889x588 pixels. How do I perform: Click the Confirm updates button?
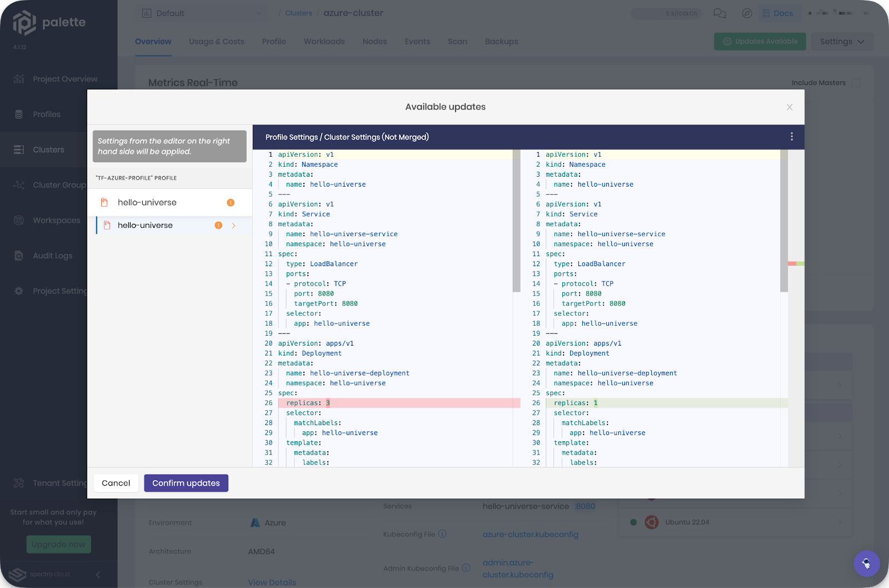tap(186, 482)
